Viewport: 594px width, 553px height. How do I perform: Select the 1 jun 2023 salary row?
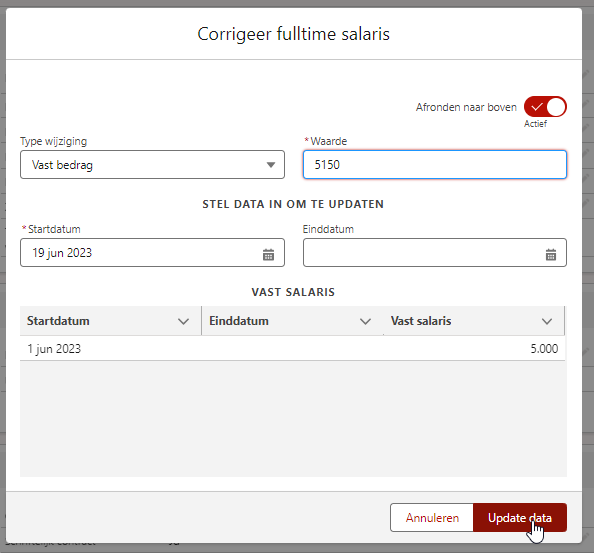click(292, 348)
